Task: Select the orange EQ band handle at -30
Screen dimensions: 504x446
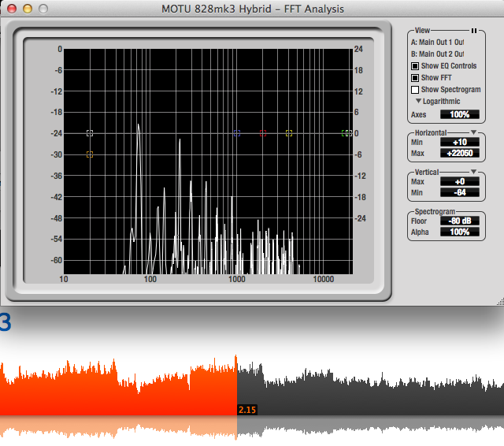Action: click(x=90, y=154)
